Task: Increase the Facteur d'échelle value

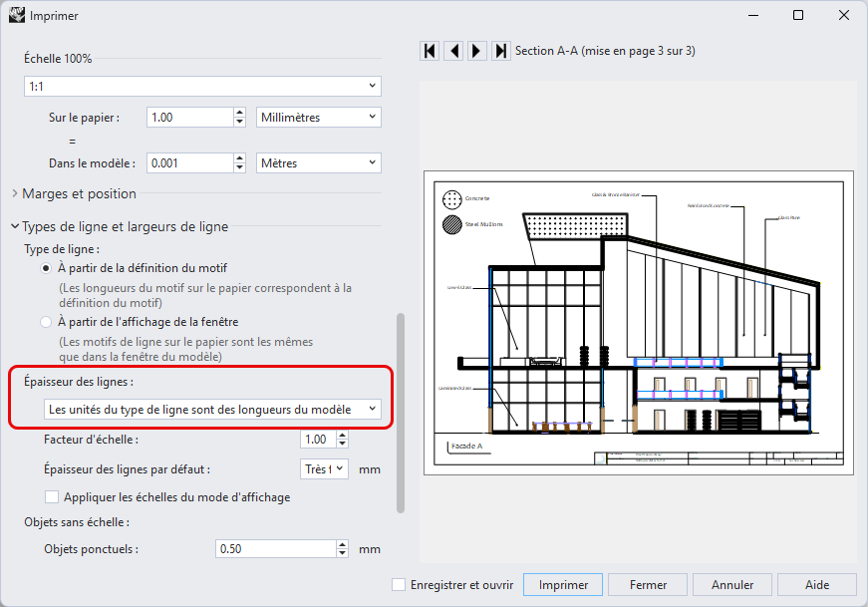Action: click(343, 435)
